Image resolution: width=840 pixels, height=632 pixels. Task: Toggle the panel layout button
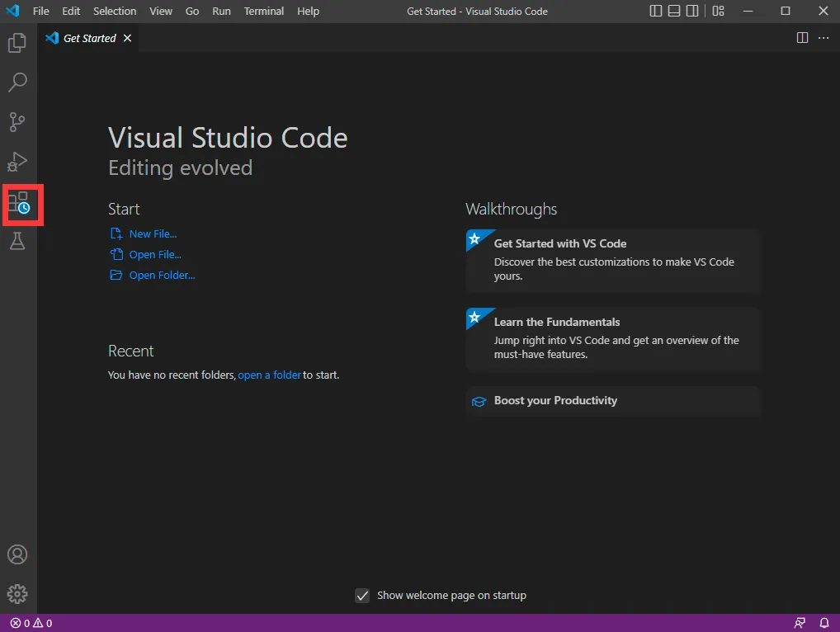(x=674, y=12)
